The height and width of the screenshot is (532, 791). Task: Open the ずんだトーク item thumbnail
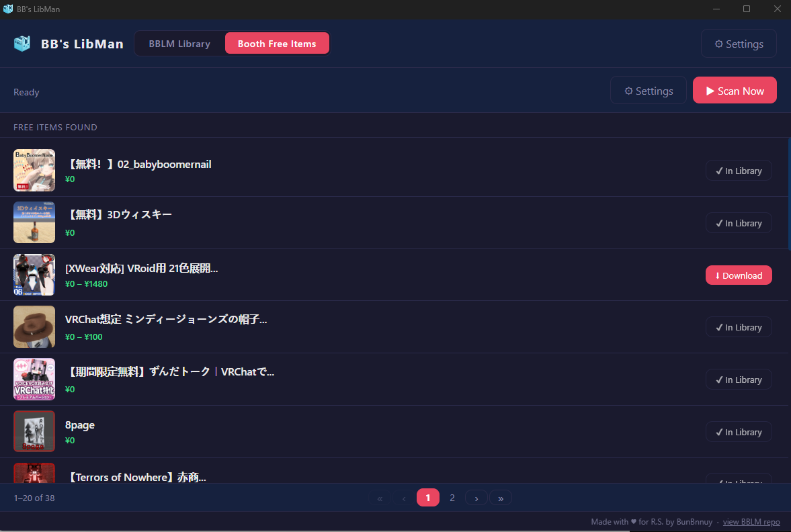pyautogui.click(x=34, y=380)
